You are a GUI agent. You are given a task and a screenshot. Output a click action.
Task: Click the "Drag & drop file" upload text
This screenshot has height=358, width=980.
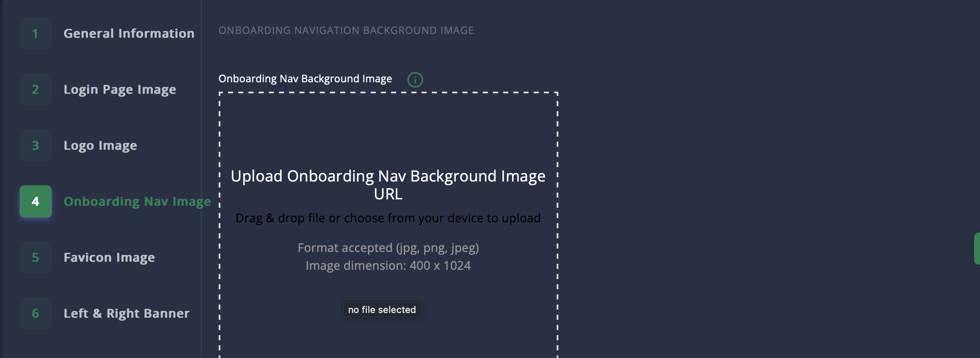(x=388, y=218)
